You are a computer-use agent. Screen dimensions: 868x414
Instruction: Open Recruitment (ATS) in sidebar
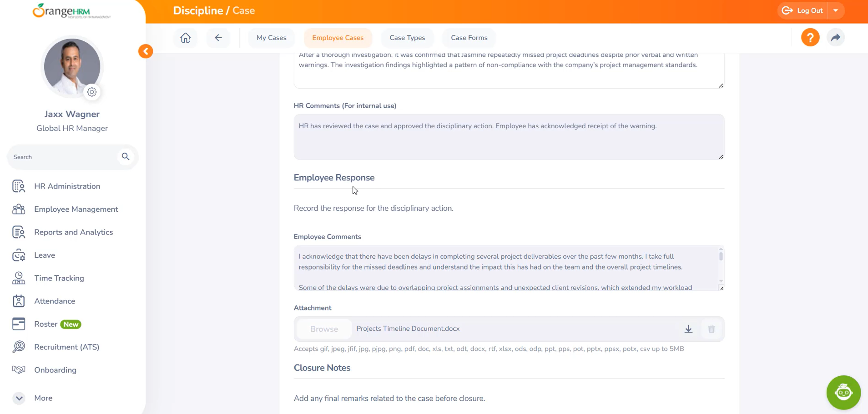click(x=66, y=347)
